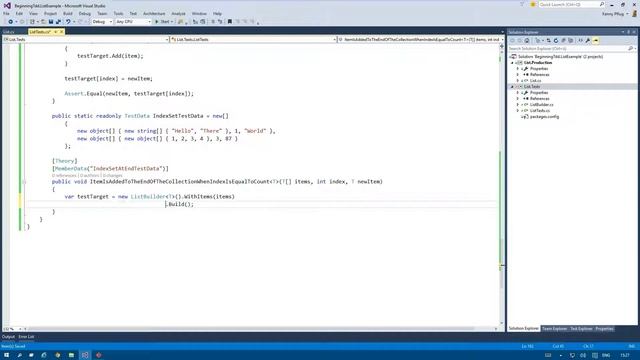Open the List.Tests project navigation dropdown
Image resolution: width=640 pixels, height=360 pixels.
(x=86, y=40)
